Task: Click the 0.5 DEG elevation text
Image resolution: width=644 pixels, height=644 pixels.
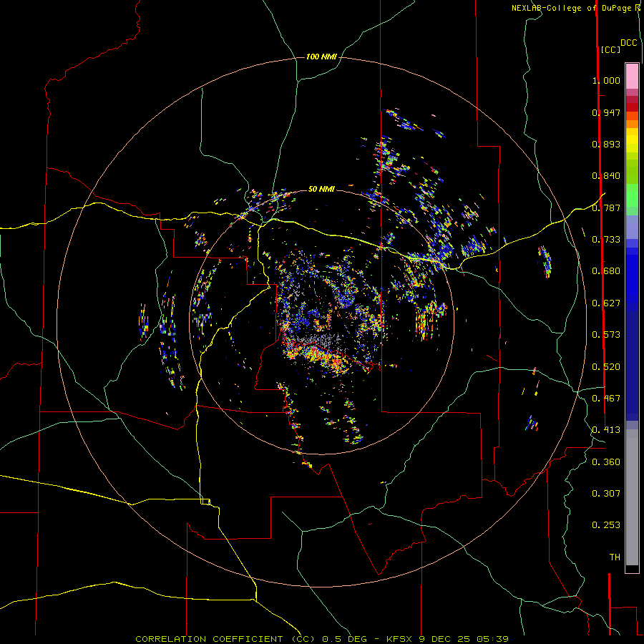Action: [345, 639]
